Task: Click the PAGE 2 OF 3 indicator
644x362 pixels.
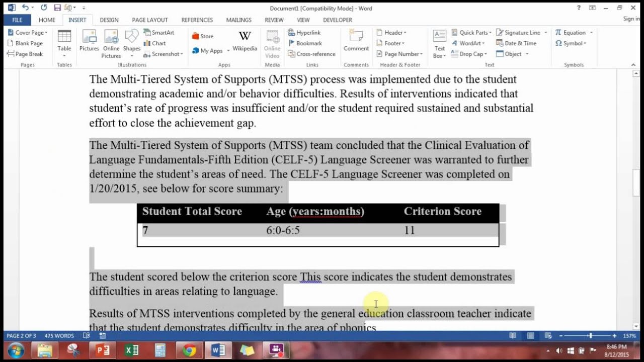Action: [x=21, y=335]
